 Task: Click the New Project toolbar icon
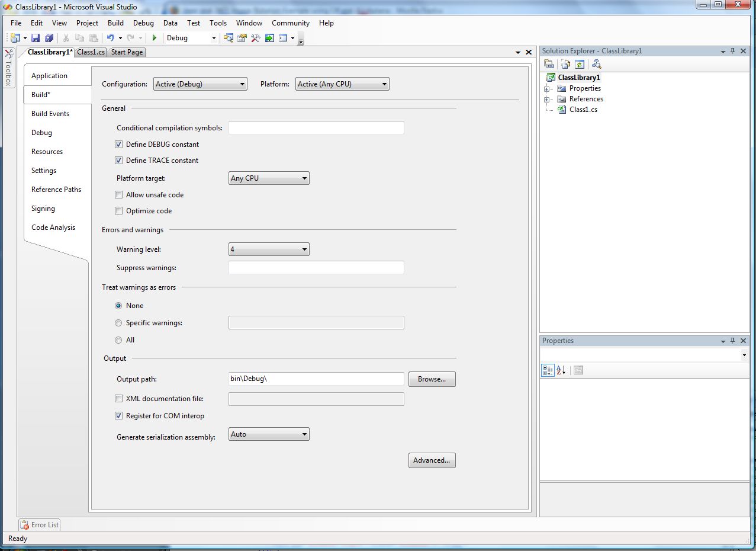[15, 38]
